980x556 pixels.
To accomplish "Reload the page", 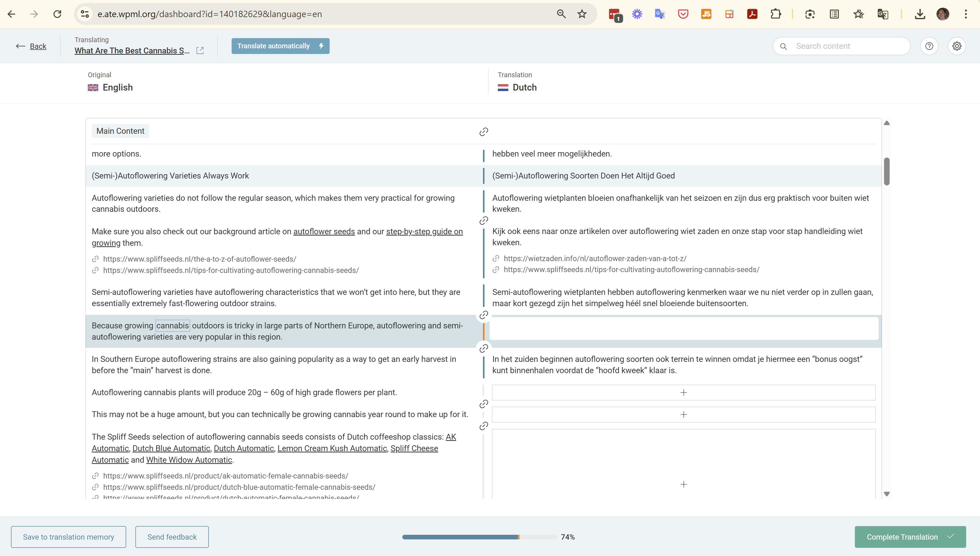I will [x=57, y=14].
